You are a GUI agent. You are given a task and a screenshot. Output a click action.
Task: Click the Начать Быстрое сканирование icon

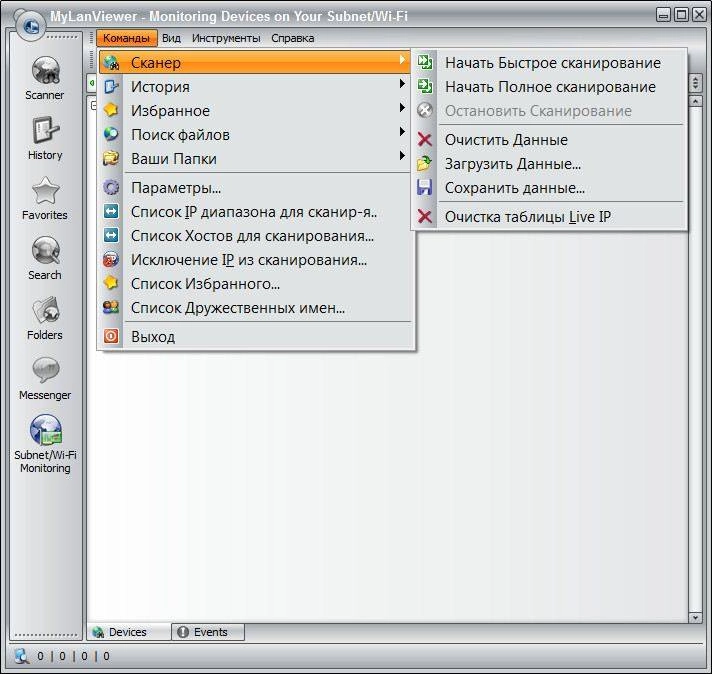pyautogui.click(x=425, y=62)
